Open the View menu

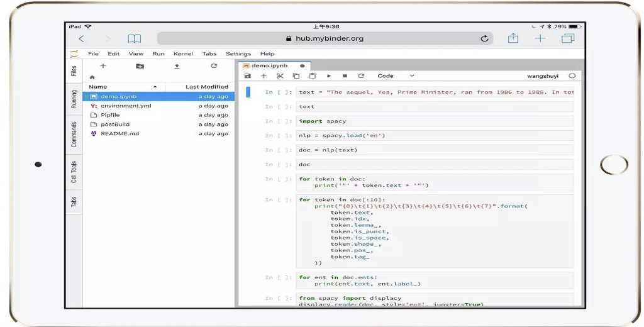pos(136,54)
